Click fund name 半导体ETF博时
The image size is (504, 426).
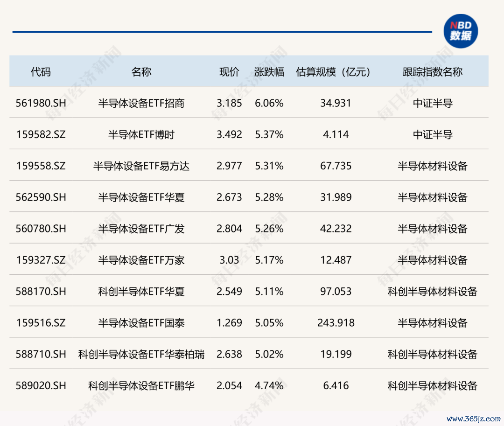[x=141, y=134]
